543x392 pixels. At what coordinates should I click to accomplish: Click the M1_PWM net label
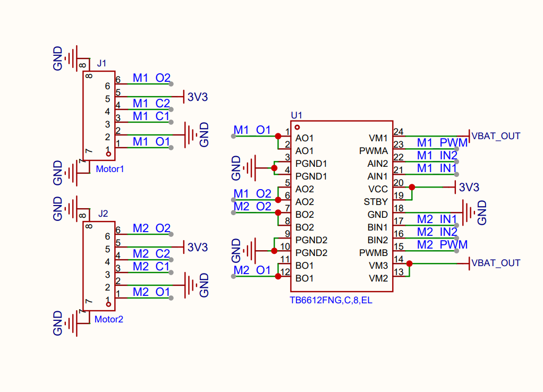442,143
